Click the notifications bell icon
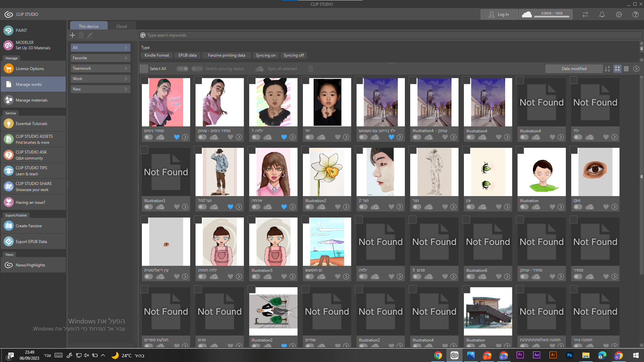 coord(602,14)
